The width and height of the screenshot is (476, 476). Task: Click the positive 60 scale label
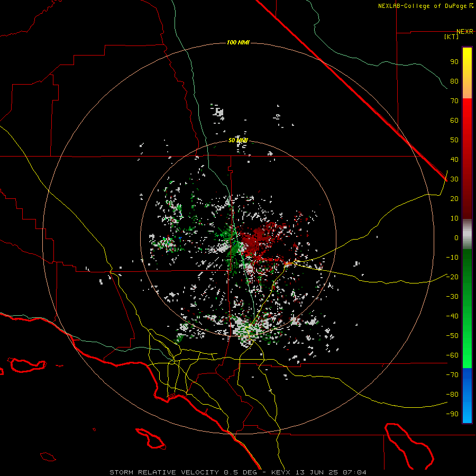[454, 120]
